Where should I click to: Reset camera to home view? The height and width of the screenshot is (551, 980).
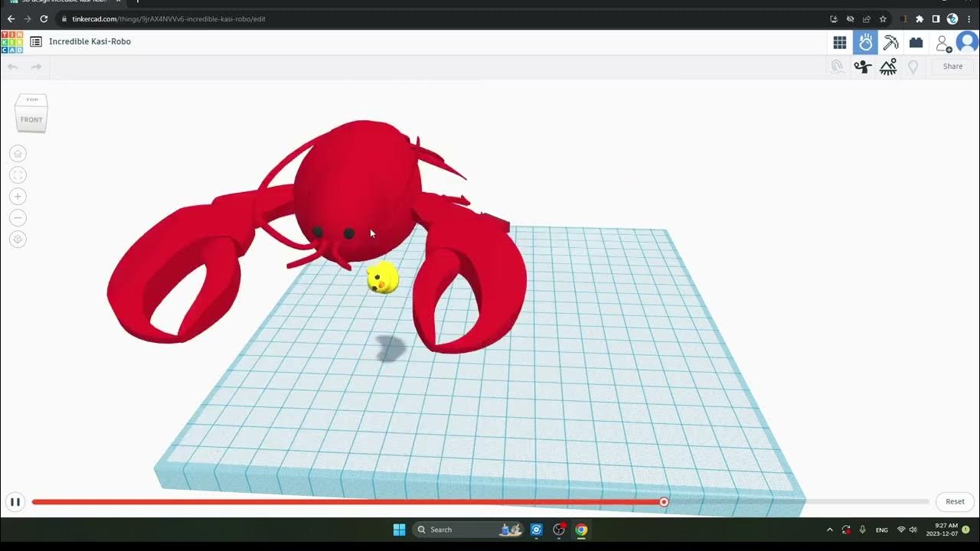pyautogui.click(x=18, y=154)
